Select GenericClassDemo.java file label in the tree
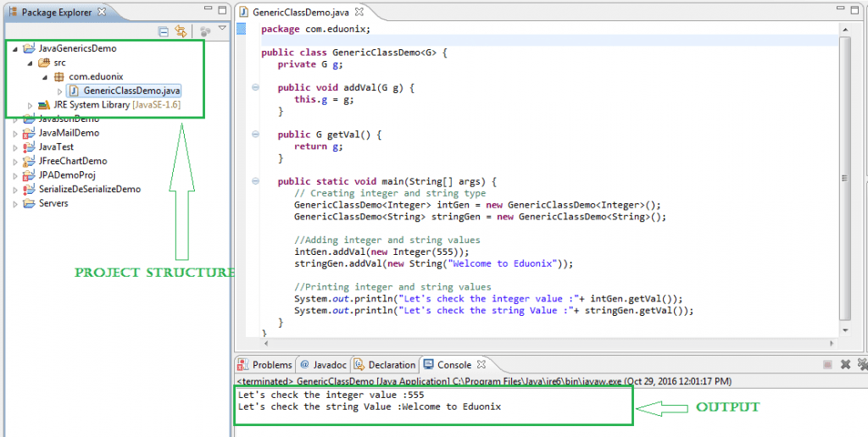The height and width of the screenshot is (437, 868). 132,90
